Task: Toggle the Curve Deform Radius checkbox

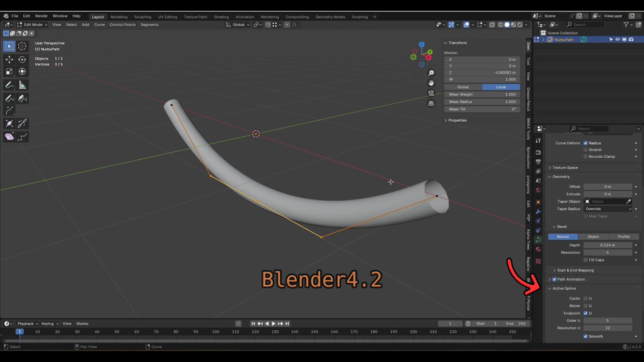Action: coord(586,143)
